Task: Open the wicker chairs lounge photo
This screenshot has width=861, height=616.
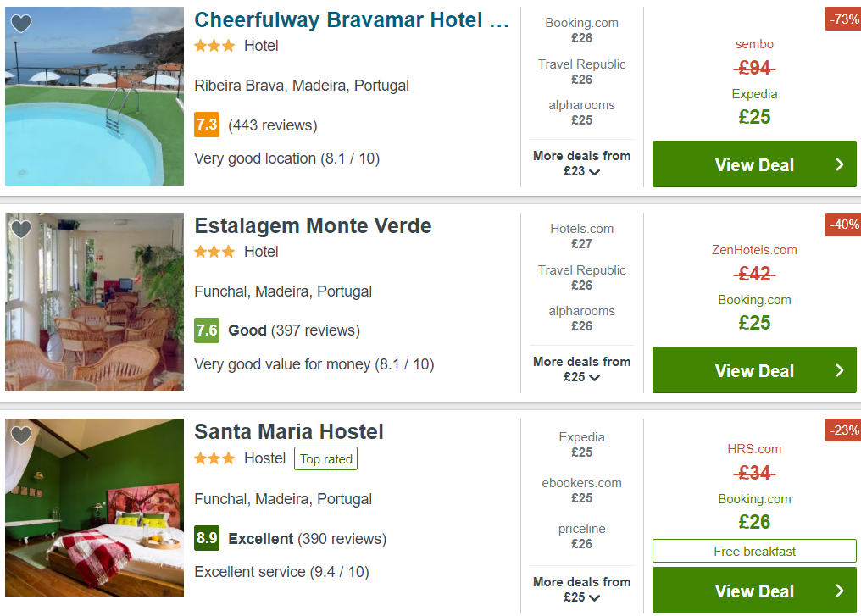Action: pos(94,302)
